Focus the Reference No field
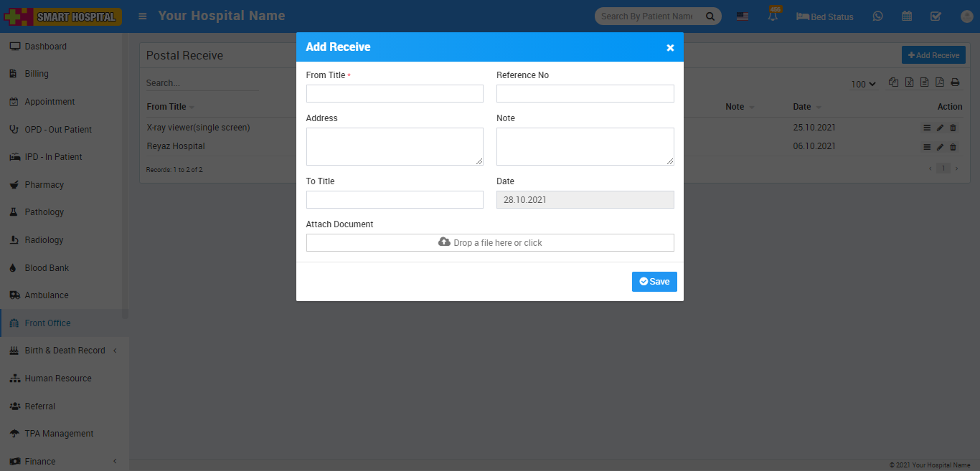The image size is (980, 471). 585,94
